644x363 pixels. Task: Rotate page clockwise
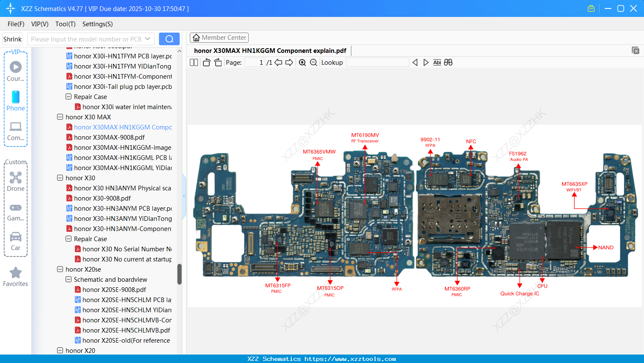click(x=218, y=62)
